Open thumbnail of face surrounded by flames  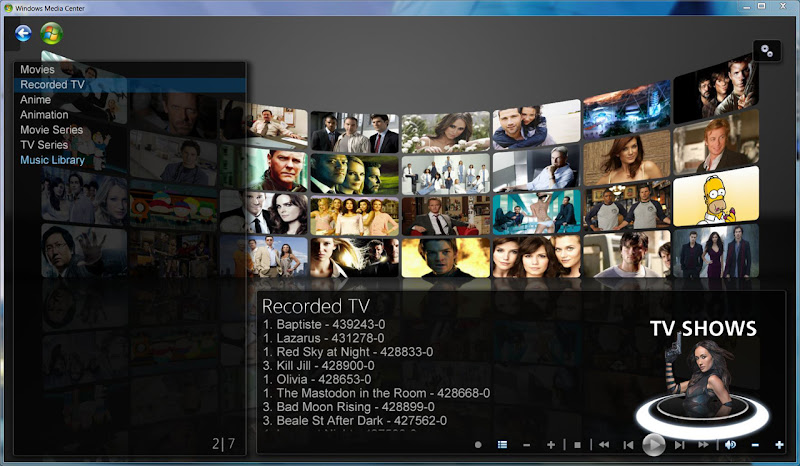[x=445, y=257]
